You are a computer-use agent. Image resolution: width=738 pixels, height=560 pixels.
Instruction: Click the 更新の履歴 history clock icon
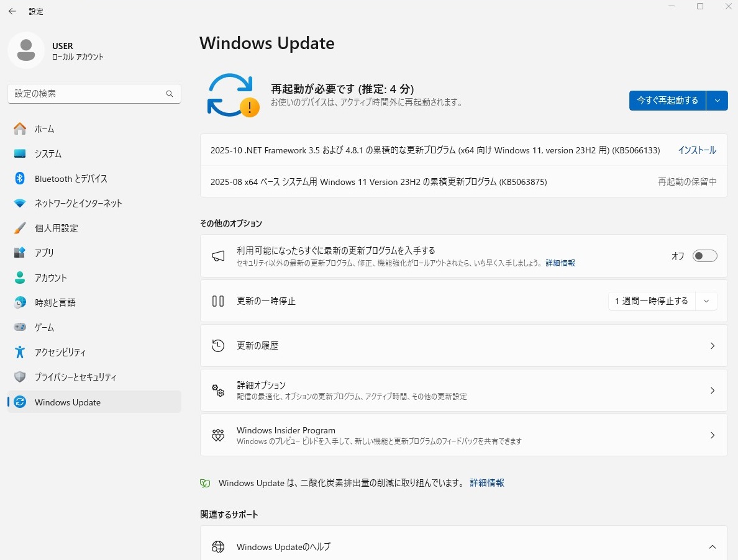(x=218, y=346)
